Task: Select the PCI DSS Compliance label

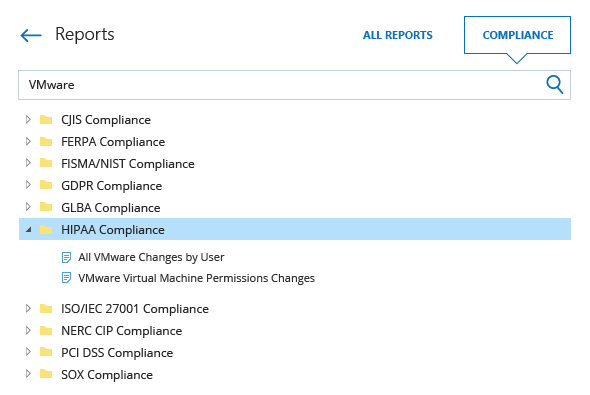Action: point(117,352)
